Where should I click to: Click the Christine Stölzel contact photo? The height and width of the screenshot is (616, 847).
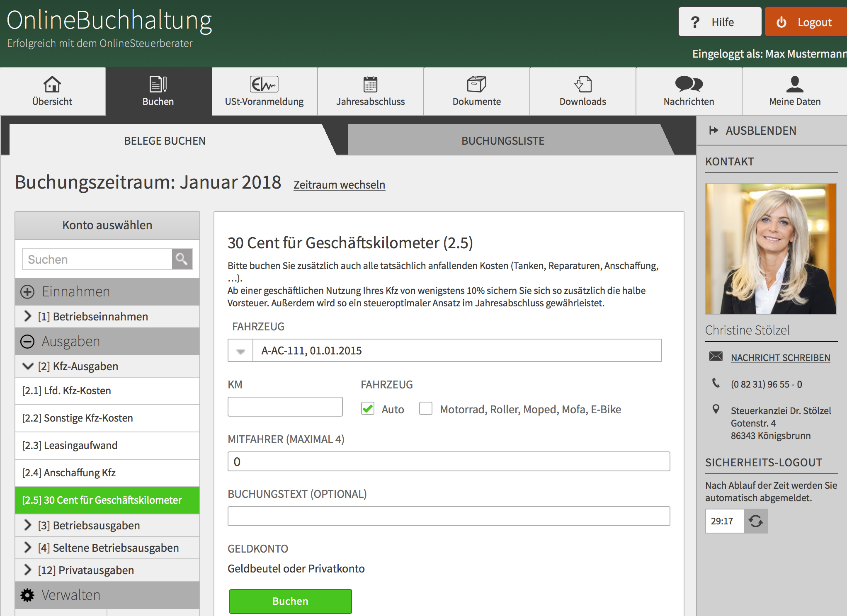pyautogui.click(x=771, y=248)
